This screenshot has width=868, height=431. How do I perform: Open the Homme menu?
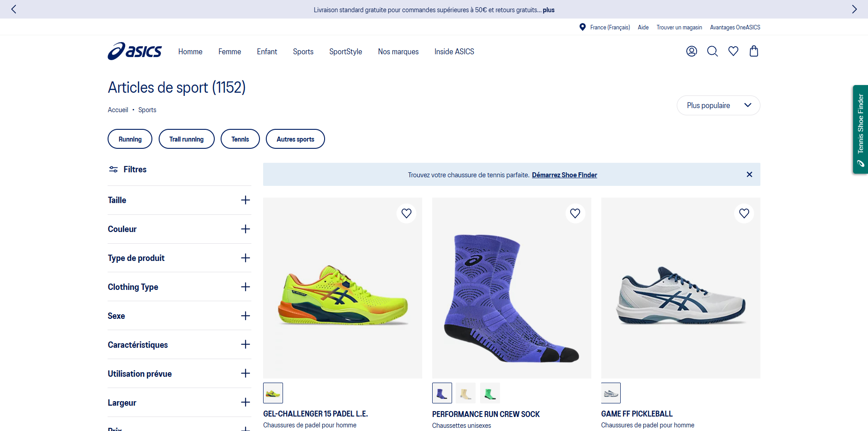pyautogui.click(x=190, y=52)
